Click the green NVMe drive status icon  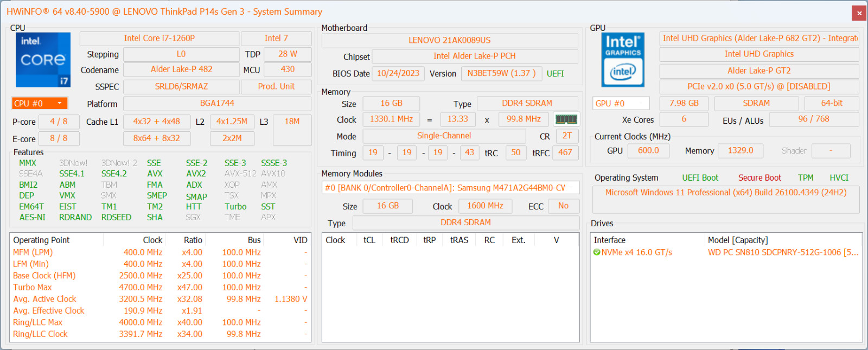(x=597, y=252)
